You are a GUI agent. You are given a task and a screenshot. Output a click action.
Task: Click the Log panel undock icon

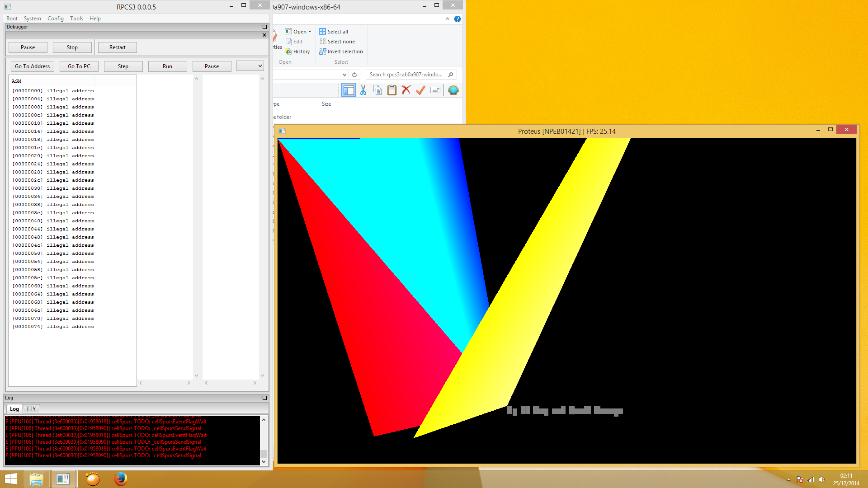pyautogui.click(x=264, y=398)
